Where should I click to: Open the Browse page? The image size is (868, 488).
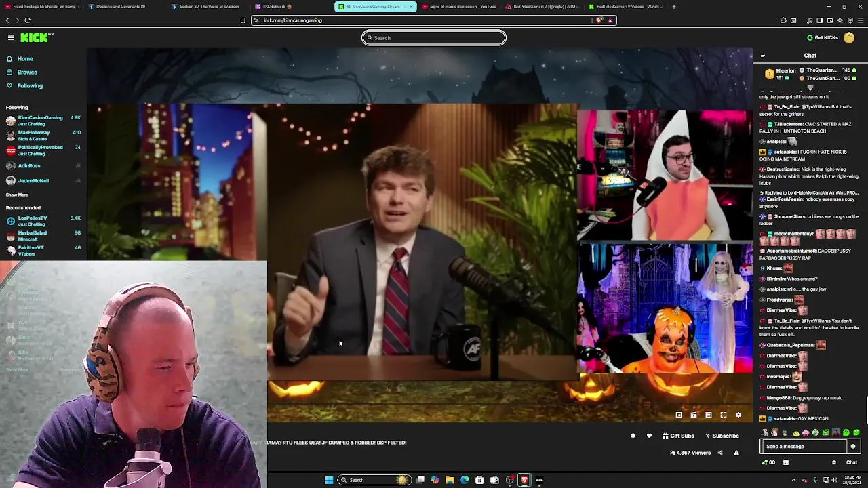coord(22,73)
